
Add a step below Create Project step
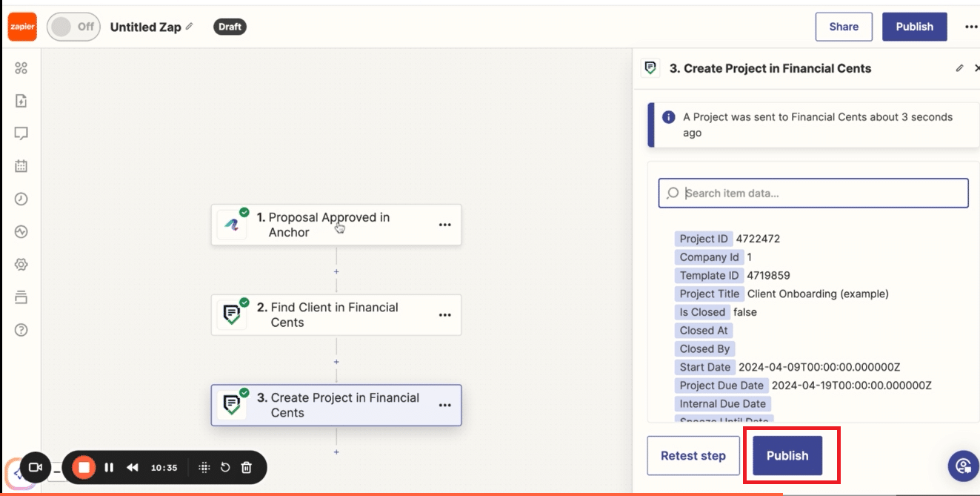pos(336,452)
